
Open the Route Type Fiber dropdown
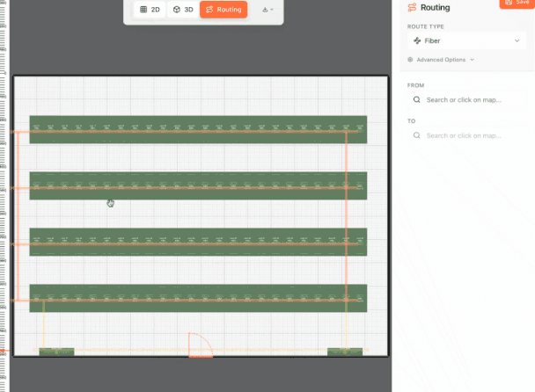tap(466, 41)
